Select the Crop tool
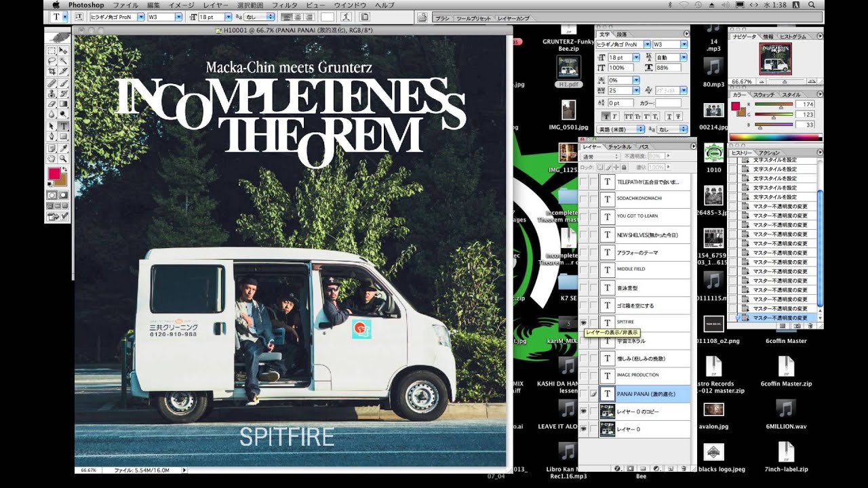The image size is (868, 488). coord(52,70)
